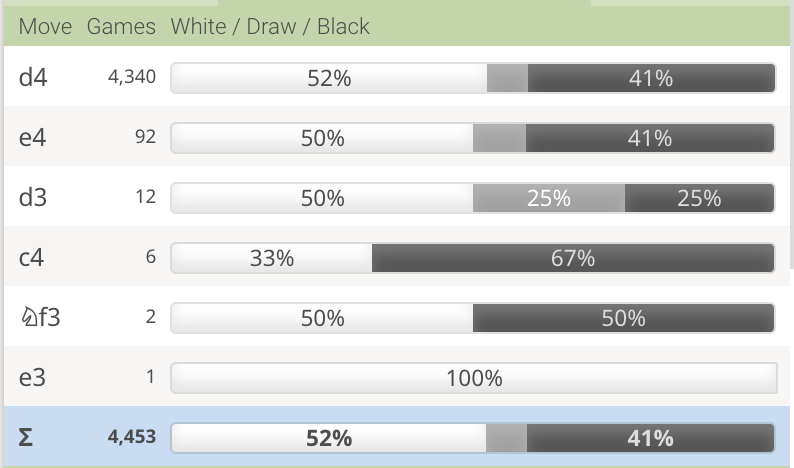Click black's 50% segment for Nf3
The image size is (794, 468).
pos(623,318)
